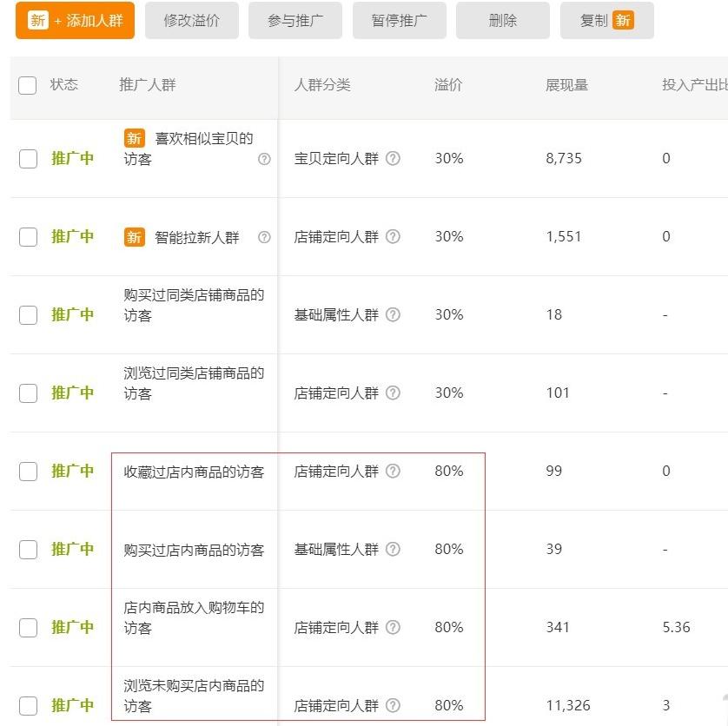Check the row for 浏览未购买店内商品的访客
Viewport: 728px width, 726px height.
27,705
